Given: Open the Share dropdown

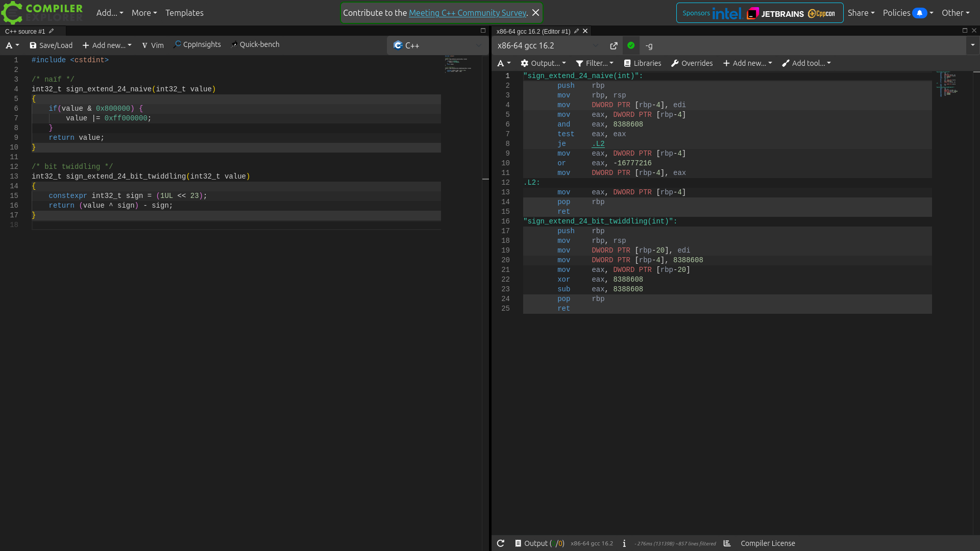Looking at the screenshot, I should coord(861,13).
